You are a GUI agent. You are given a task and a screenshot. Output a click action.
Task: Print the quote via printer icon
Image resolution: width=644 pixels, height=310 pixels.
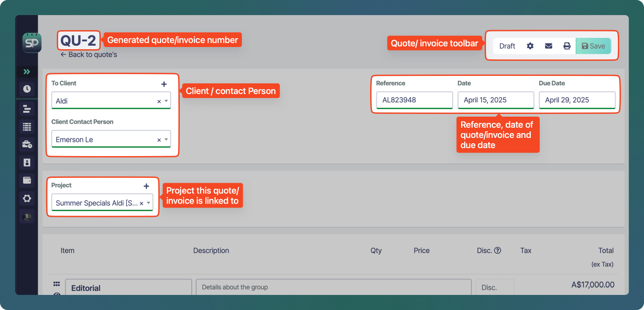pyautogui.click(x=567, y=46)
